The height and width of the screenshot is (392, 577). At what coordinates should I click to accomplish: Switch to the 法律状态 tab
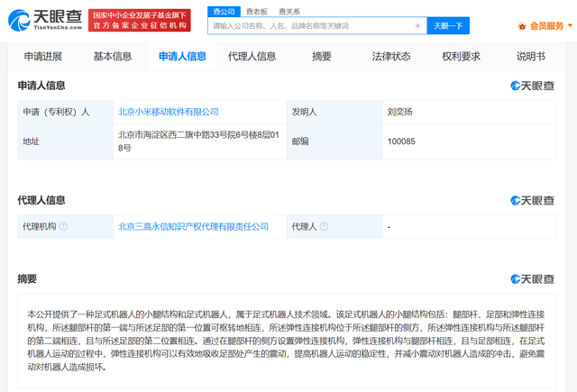point(391,57)
